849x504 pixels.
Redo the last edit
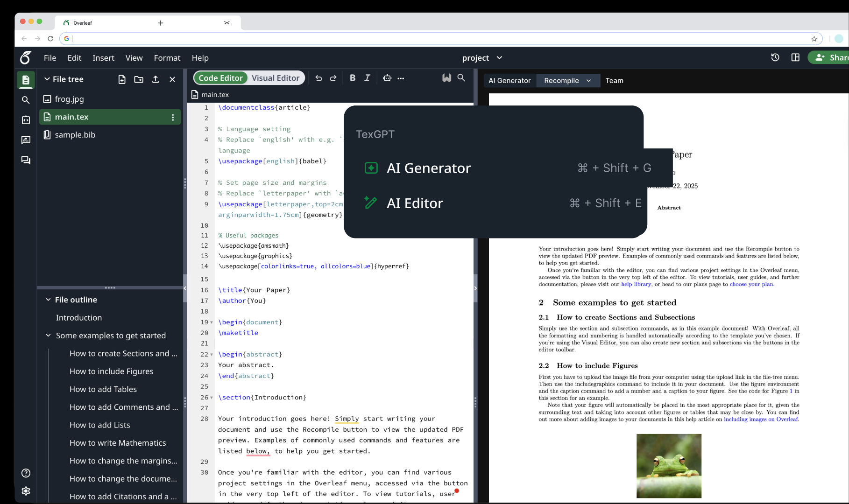point(333,78)
